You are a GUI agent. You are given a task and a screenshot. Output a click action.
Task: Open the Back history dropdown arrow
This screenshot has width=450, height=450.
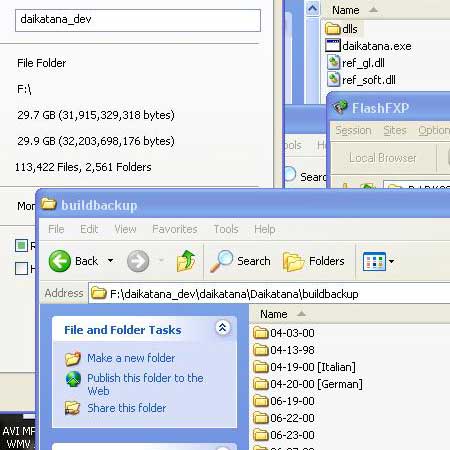110,261
